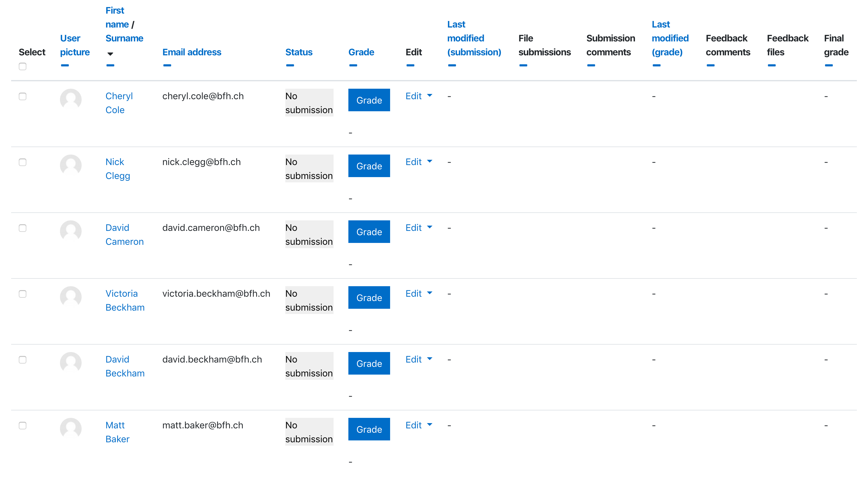
Task: Hide the Email address column
Action: [x=167, y=65]
